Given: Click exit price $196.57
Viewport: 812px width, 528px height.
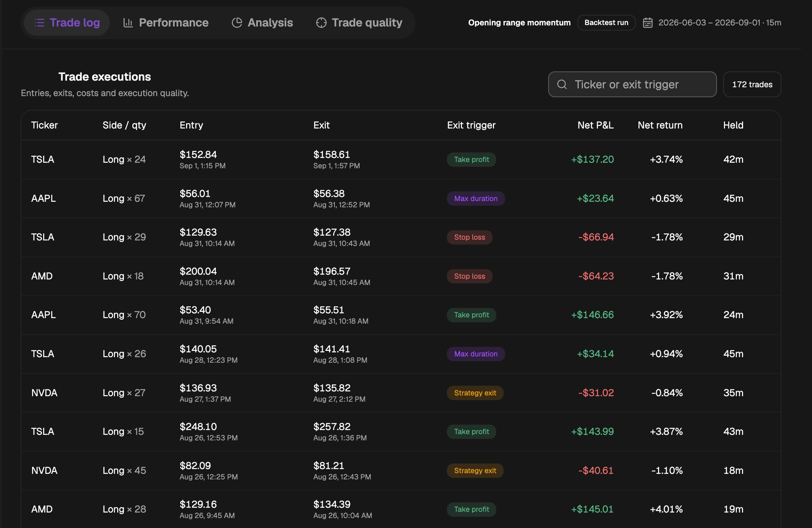Looking at the screenshot, I should point(332,271).
